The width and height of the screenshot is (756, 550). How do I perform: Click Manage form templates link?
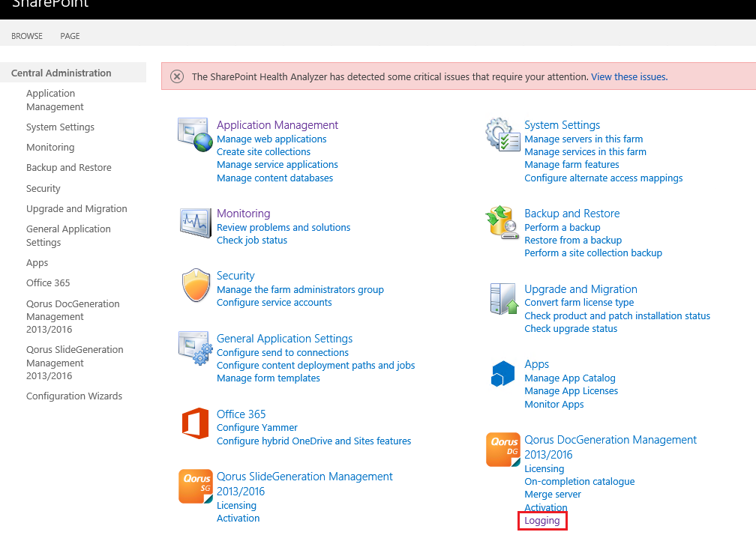[268, 378]
